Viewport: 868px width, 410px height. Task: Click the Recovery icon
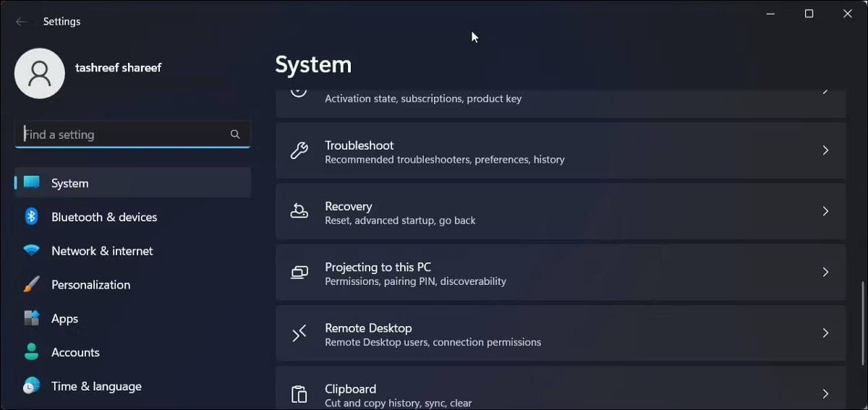[x=299, y=211]
